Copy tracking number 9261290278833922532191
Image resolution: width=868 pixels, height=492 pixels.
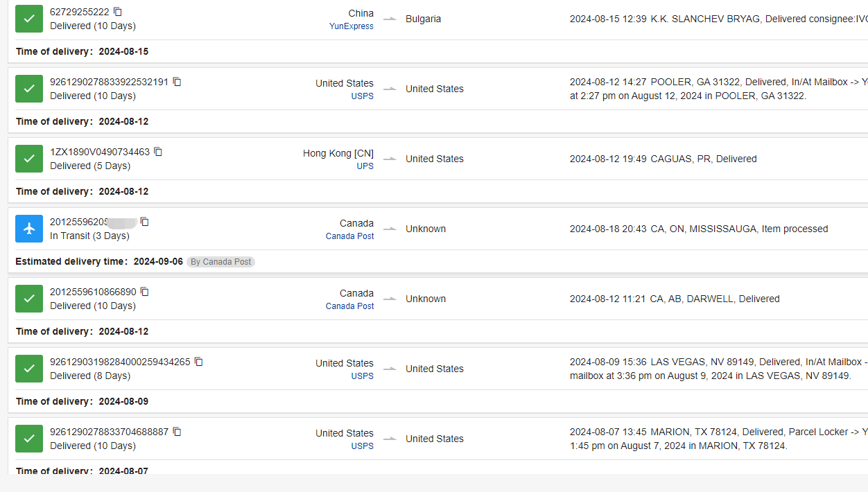[x=177, y=82]
